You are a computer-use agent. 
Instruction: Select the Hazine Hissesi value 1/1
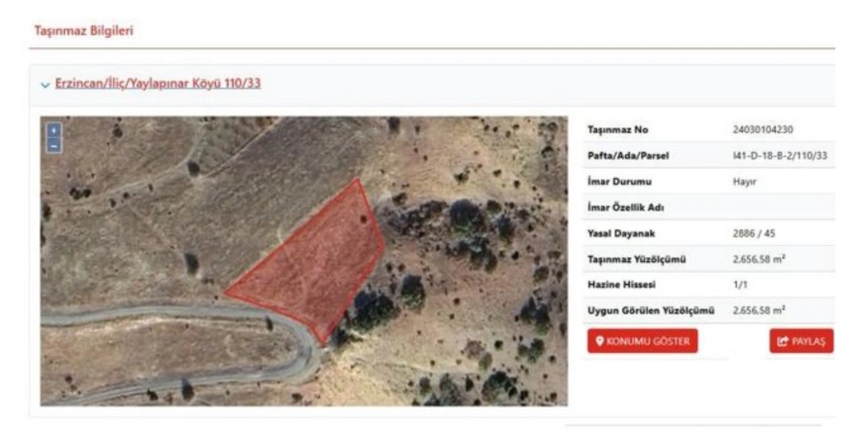[740, 284]
